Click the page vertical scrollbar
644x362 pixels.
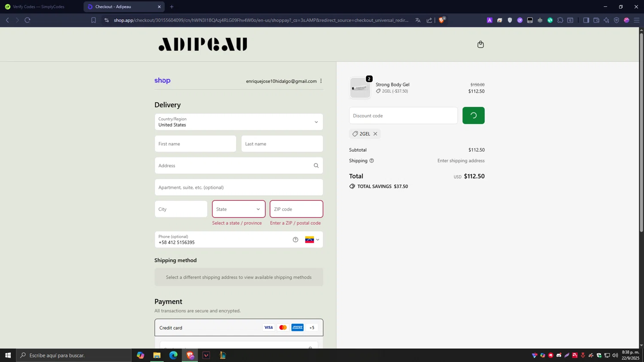pos(641,133)
